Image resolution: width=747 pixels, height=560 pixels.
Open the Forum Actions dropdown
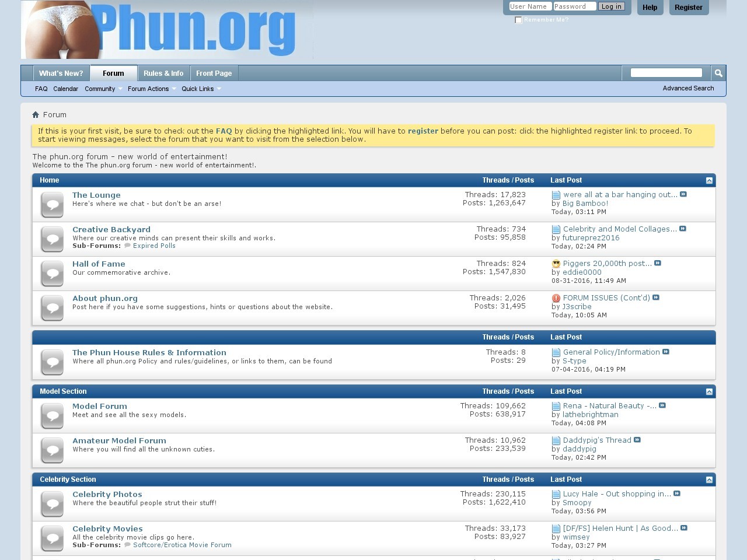152,89
